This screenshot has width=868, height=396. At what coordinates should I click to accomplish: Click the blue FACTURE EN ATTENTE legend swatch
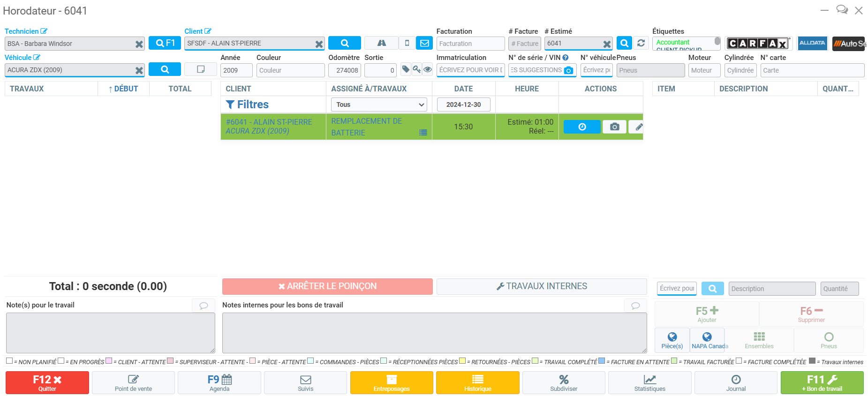click(601, 361)
